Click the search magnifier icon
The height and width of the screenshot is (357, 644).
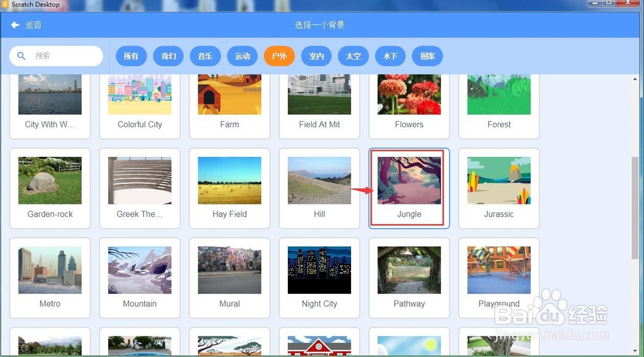[21, 56]
